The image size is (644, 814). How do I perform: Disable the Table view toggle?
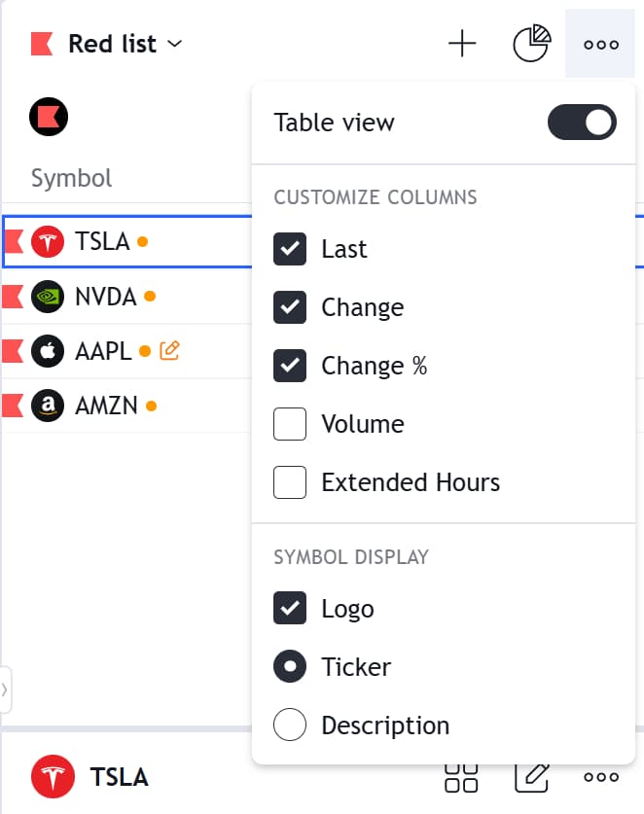tap(582, 123)
